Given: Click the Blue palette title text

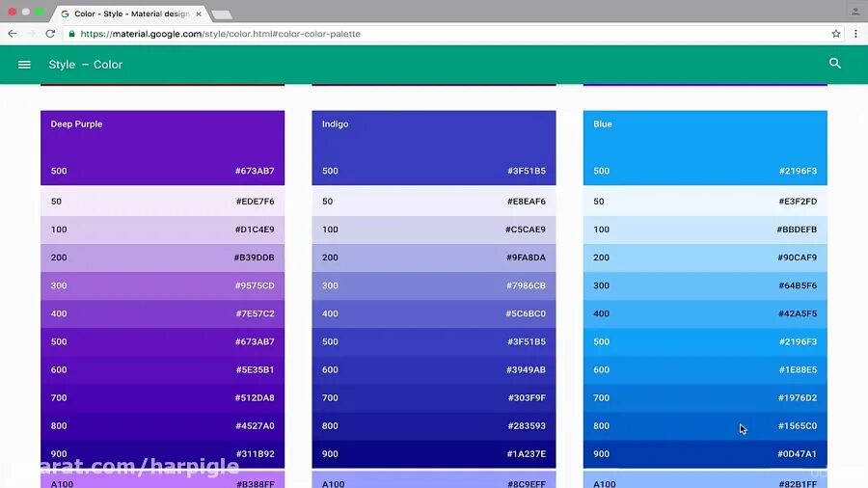Looking at the screenshot, I should (602, 124).
